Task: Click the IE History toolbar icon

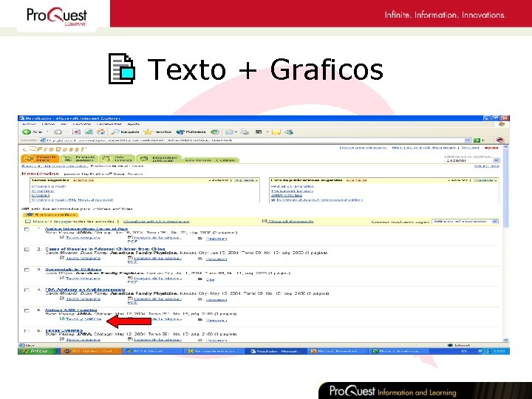Action: pyautogui.click(x=215, y=132)
